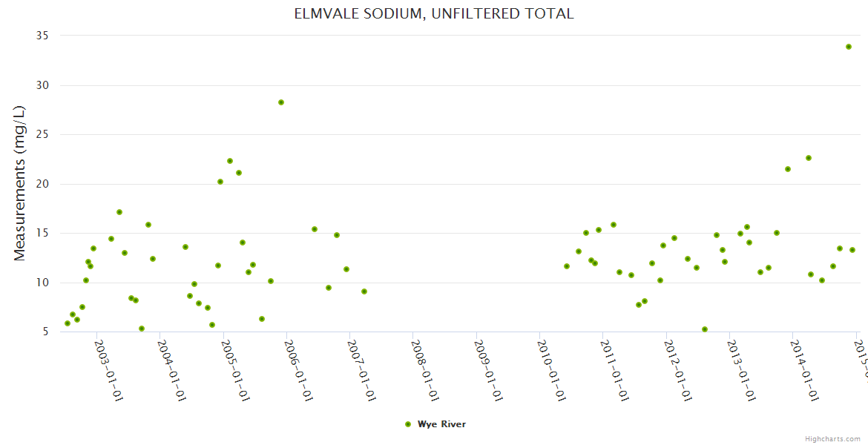868x445 pixels.
Task: Toggle the Wye River series legend label
Action: coord(441,424)
